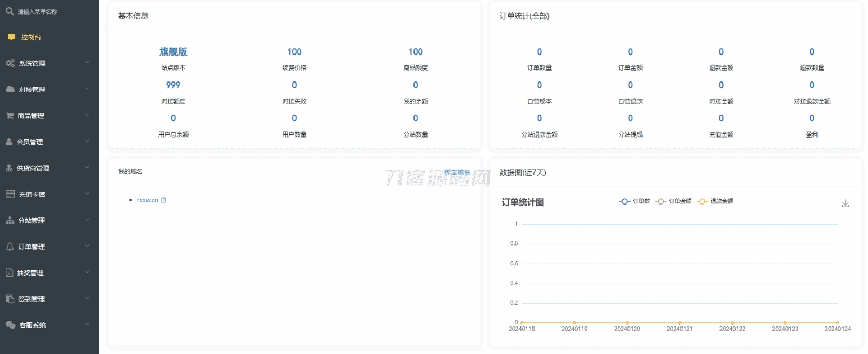Viewport: 868px width, 354px height.
Task: Click the 退款数量 label
Action: [812, 68]
